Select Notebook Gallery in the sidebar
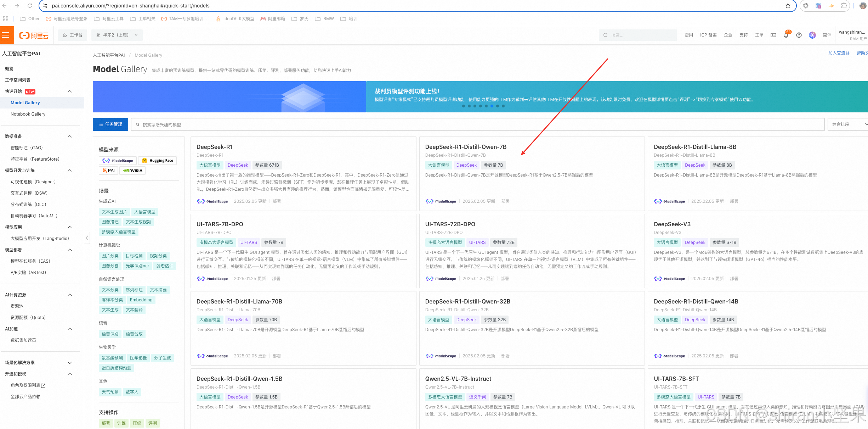868x429 pixels. tap(28, 114)
